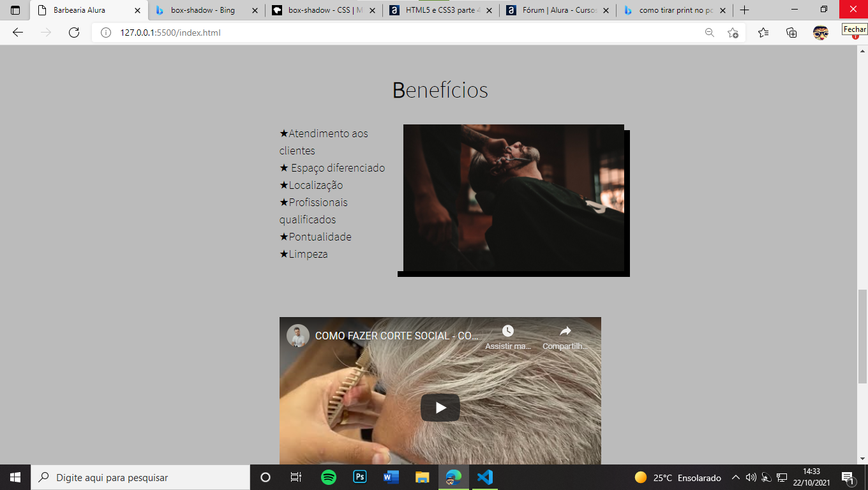Click the page scrollbar down arrow
Screen dimensions: 868x490
862,459
